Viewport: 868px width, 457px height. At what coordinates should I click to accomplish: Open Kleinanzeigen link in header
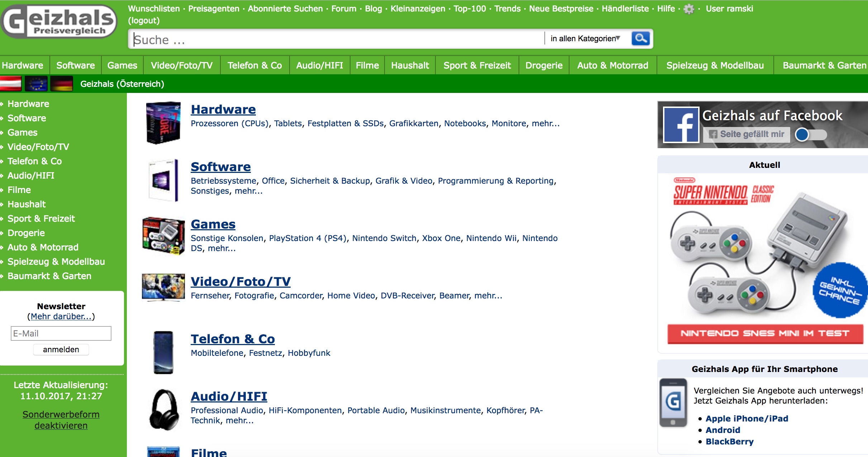pos(418,9)
